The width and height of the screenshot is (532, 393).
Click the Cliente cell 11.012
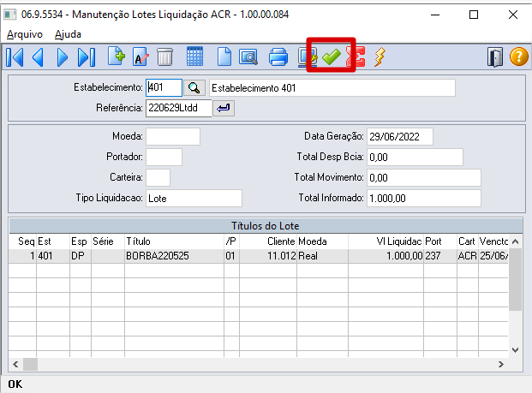point(268,256)
